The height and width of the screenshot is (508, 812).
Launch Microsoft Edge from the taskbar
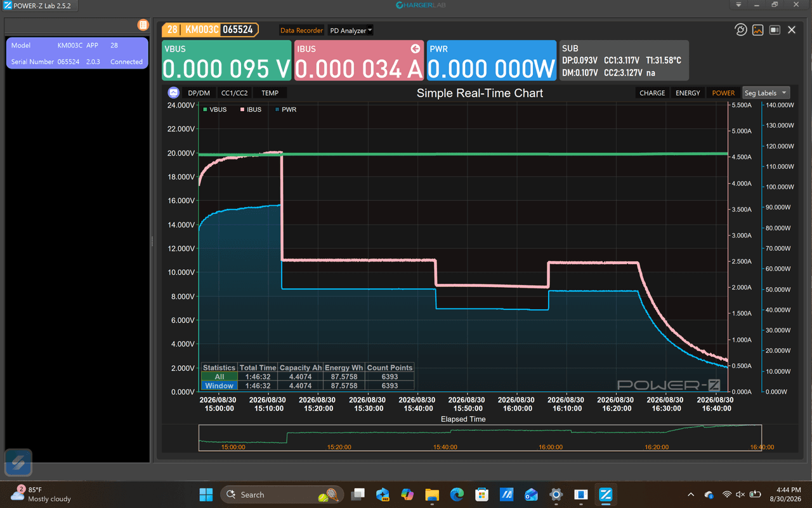[x=457, y=495]
